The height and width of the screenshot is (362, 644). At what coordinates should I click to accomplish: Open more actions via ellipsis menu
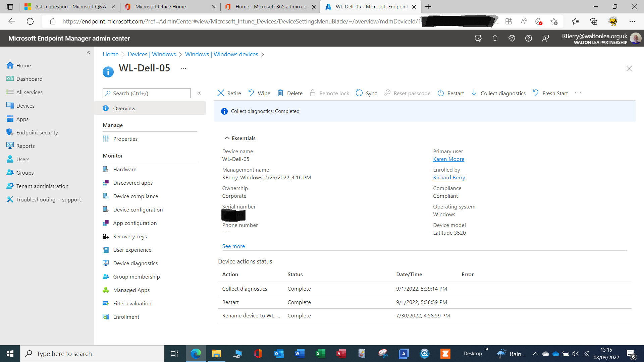[578, 93]
